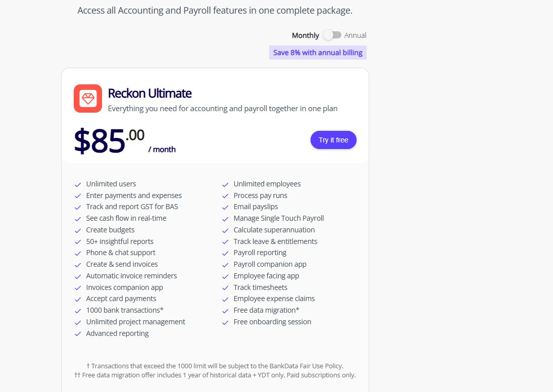Click the checkmark next to Process pay runs
This screenshot has width=553, height=392.
coord(225,195)
